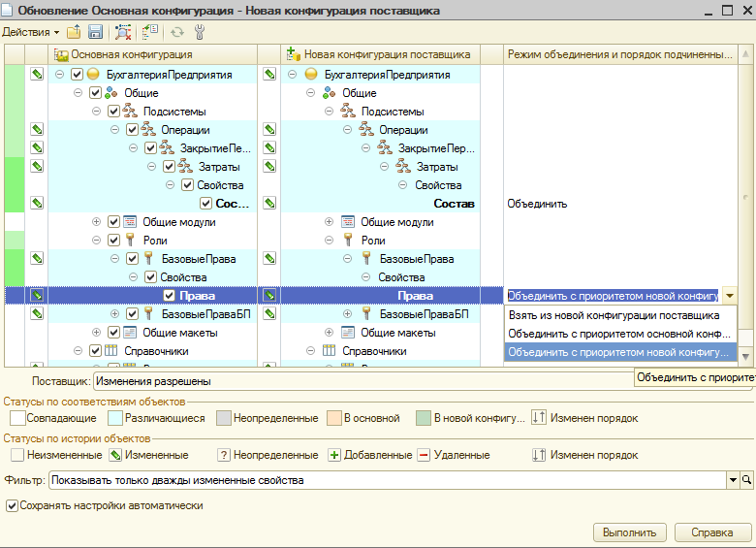
Task: Click key icon of БазовыеПрава in new tree
Action: point(366,259)
